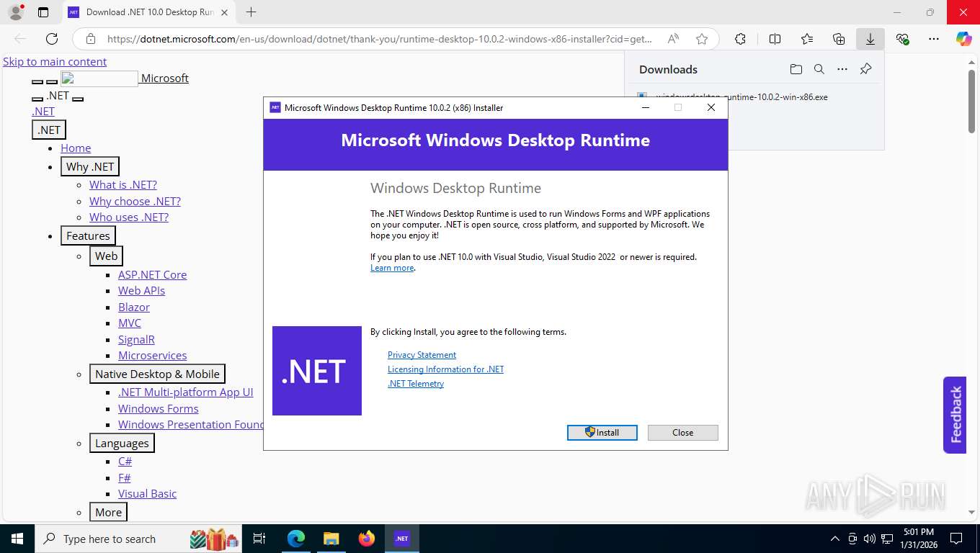Open the Feedback side button
Screen dimensions: 980x553
coord(955,415)
